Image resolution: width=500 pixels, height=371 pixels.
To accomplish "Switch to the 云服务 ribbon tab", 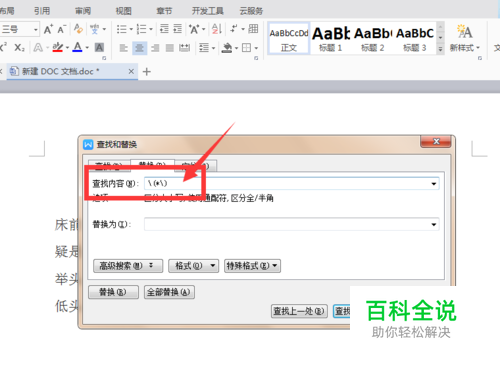I will (251, 11).
